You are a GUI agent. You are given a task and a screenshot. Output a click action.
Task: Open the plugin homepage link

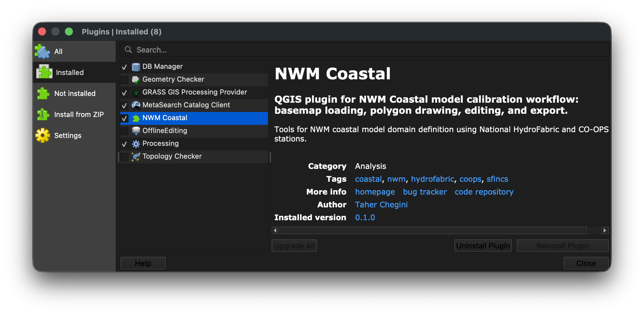[375, 192]
